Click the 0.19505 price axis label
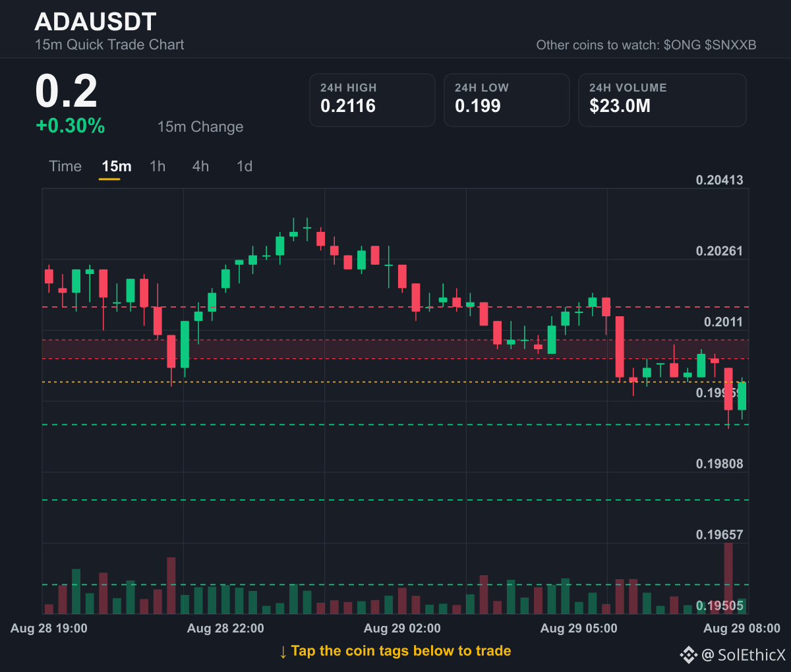Image resolution: width=791 pixels, height=672 pixels. [719, 606]
